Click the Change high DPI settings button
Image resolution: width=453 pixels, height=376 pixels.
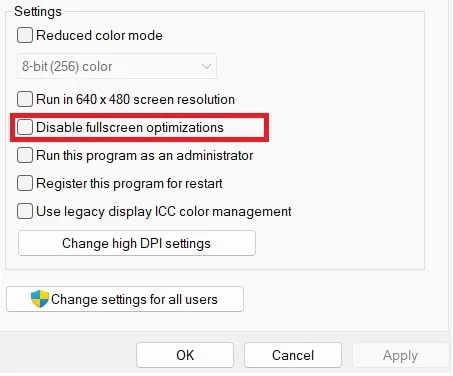(x=137, y=243)
